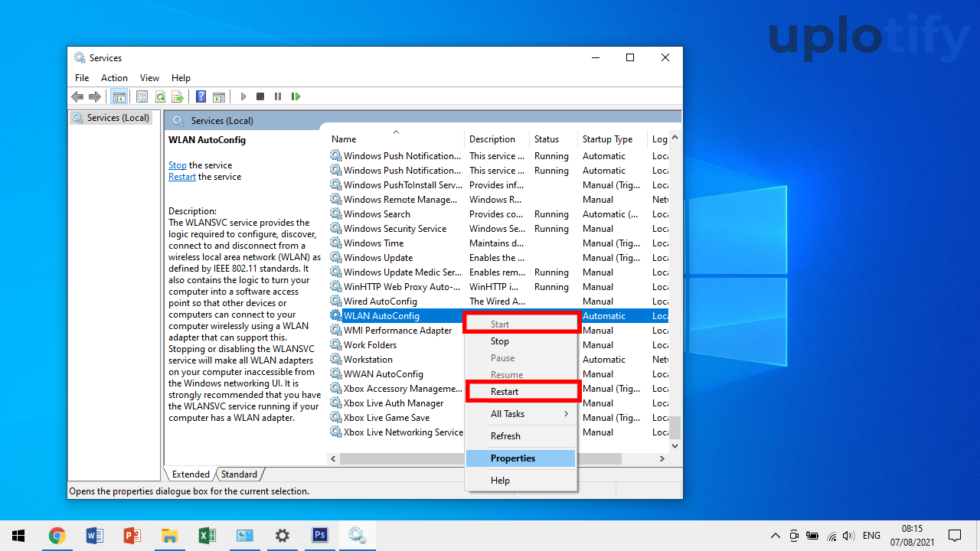Expand the All Tasks submenu
980x551 pixels.
click(x=521, y=414)
